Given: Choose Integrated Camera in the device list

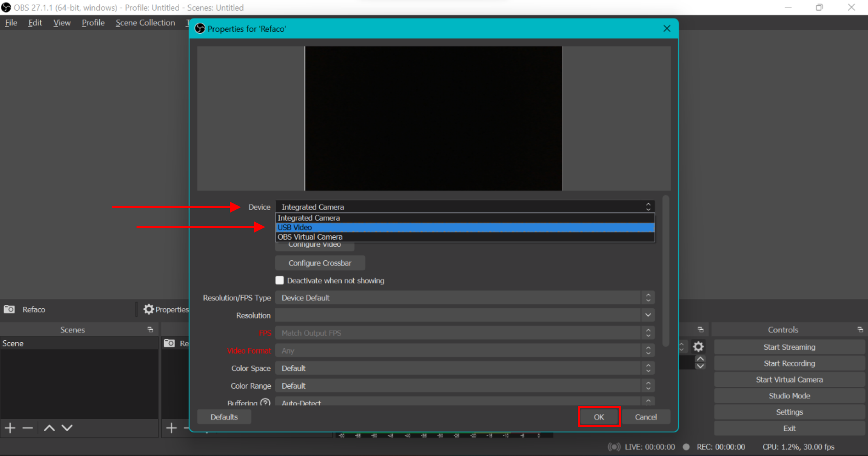Looking at the screenshot, I should (x=465, y=218).
